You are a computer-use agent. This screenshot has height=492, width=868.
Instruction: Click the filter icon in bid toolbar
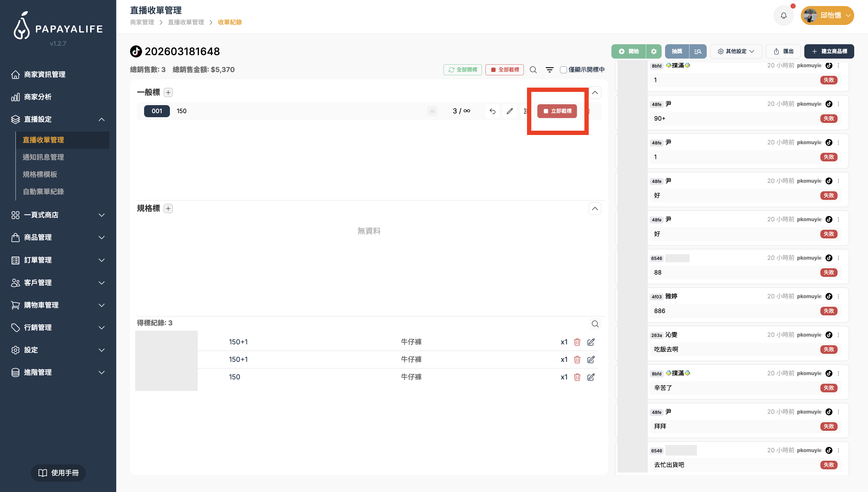coord(550,70)
